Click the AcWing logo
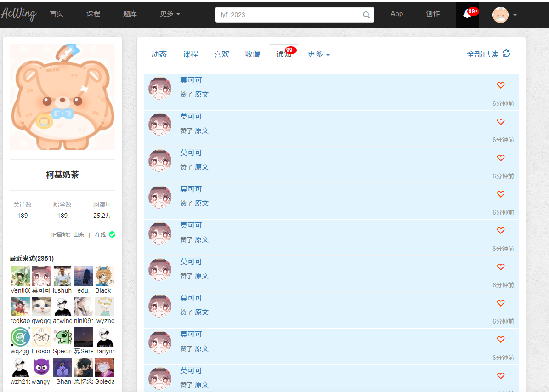549x392 pixels. pos(18,14)
